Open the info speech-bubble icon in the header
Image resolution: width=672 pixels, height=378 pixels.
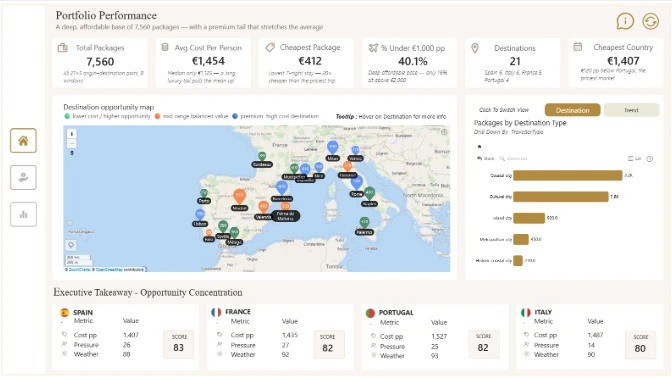tap(625, 21)
